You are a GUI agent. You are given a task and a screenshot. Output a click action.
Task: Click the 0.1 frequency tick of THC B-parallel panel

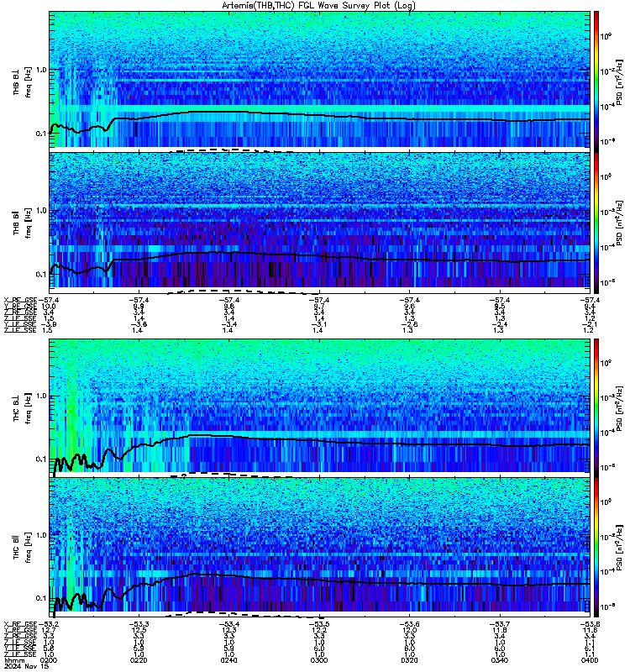[41, 598]
